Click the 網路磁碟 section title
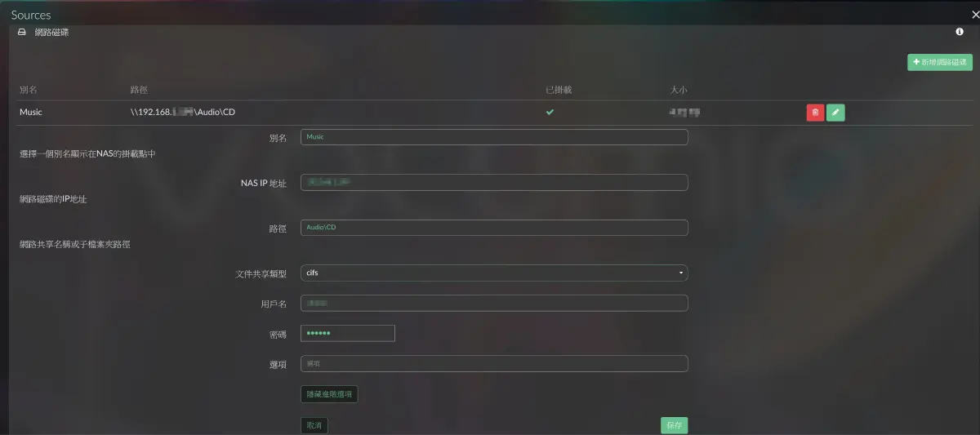 point(51,32)
